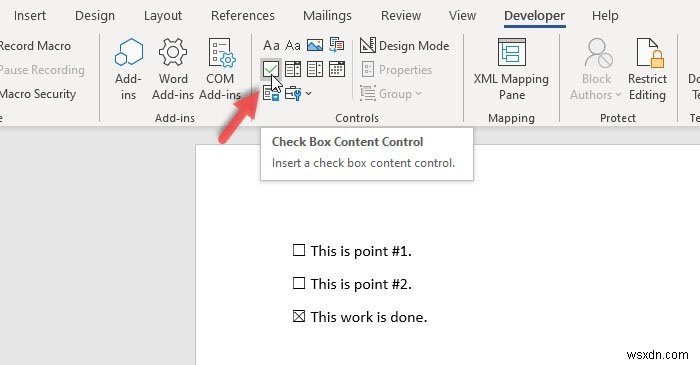Insert a Rich Text Content Control
700x365 pixels.
tap(271, 46)
